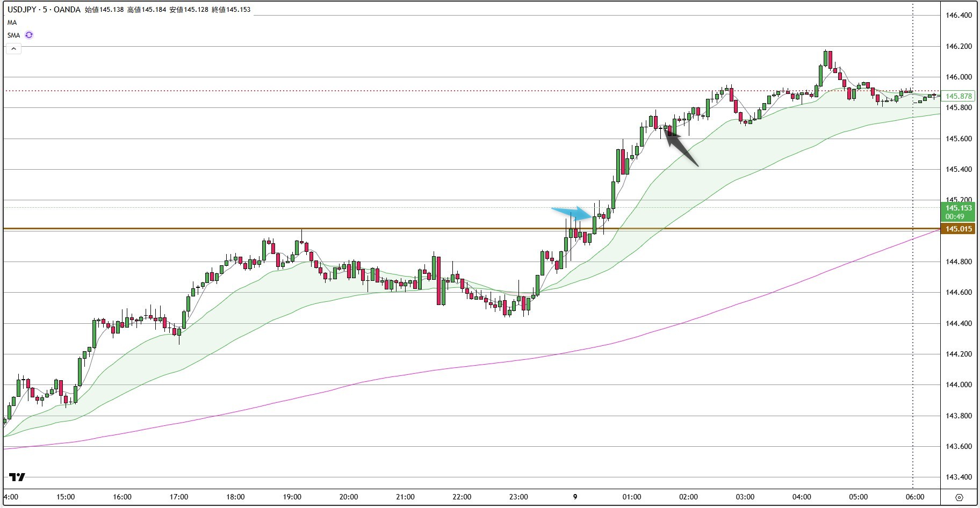Click the 19:00 time axis label

292,497
